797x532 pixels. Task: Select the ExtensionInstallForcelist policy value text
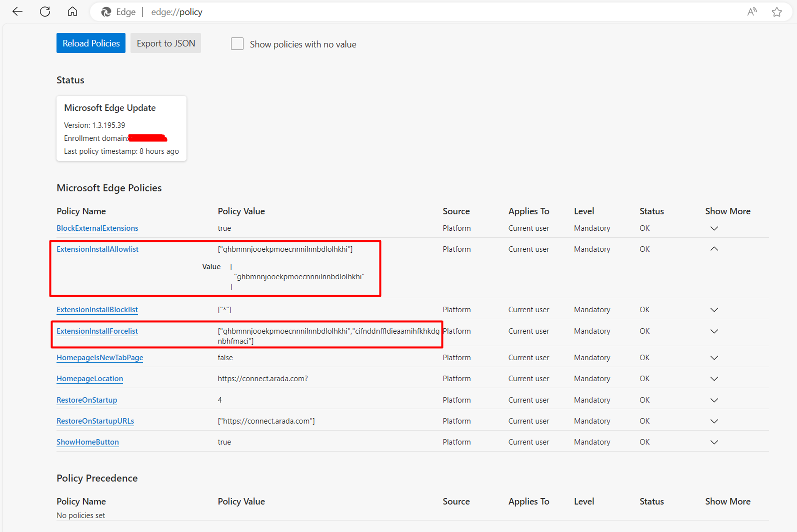[328, 336]
